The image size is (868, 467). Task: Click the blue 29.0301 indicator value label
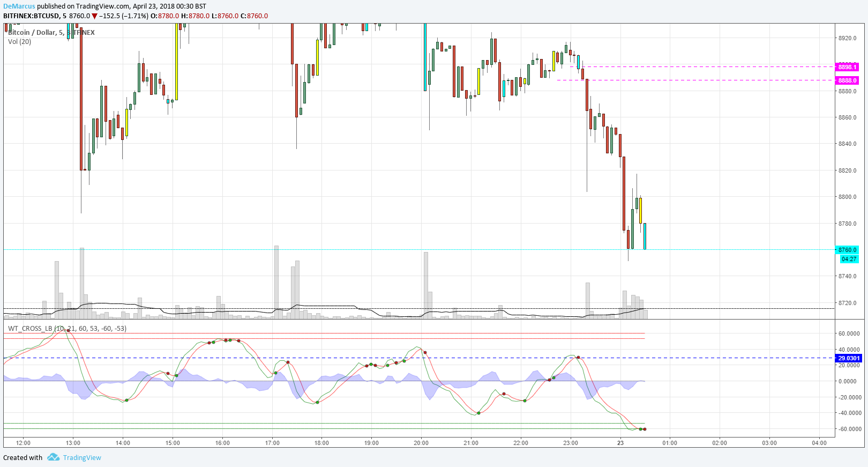(849, 358)
